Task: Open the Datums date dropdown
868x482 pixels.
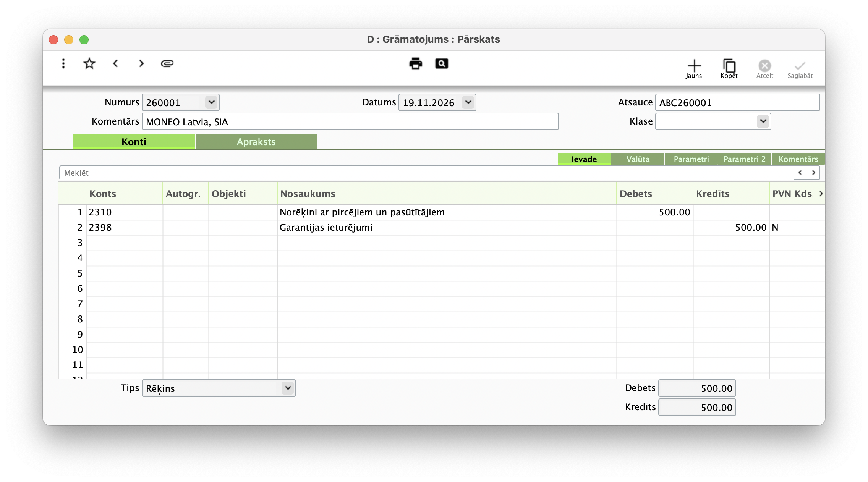Action: click(x=468, y=102)
